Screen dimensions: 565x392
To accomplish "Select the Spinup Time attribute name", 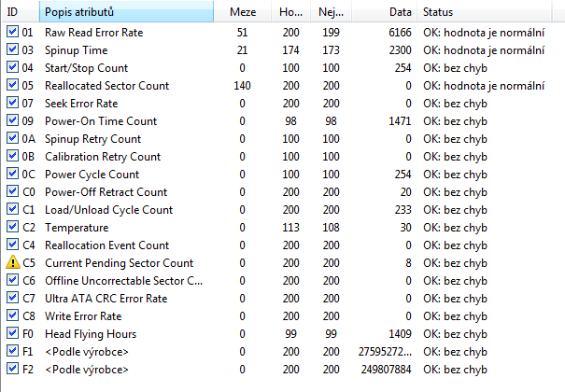I will [x=76, y=50].
